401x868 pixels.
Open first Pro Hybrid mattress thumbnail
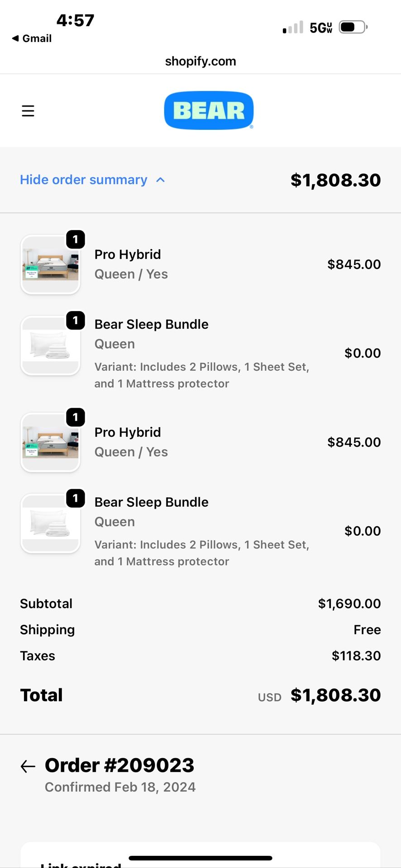(50, 265)
